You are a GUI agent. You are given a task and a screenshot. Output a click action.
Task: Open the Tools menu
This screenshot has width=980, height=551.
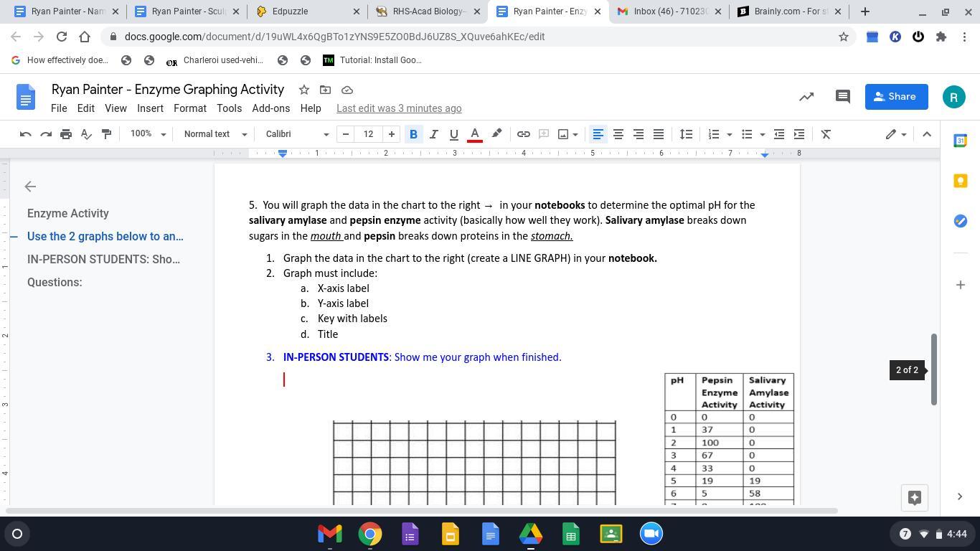coord(229,108)
